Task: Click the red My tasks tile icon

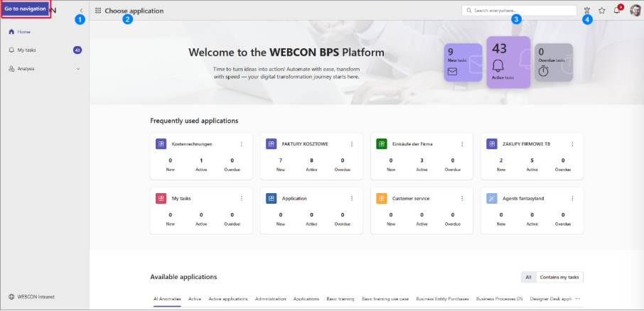Action: (161, 198)
